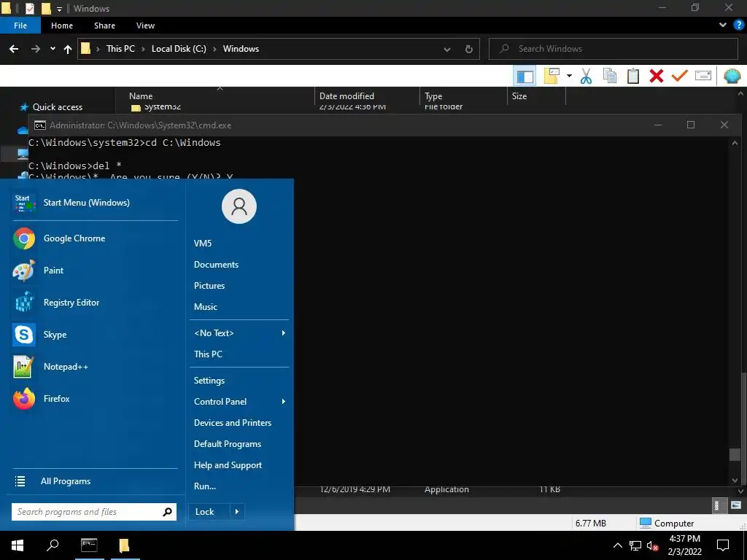Click the muted volume tray icon
Image resolution: width=747 pixels, height=560 pixels.
click(653, 545)
